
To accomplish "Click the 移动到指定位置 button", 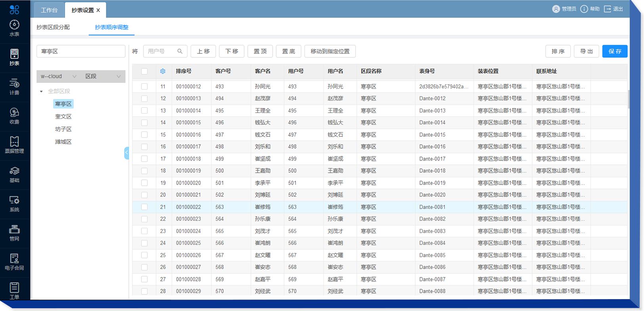I will (330, 51).
